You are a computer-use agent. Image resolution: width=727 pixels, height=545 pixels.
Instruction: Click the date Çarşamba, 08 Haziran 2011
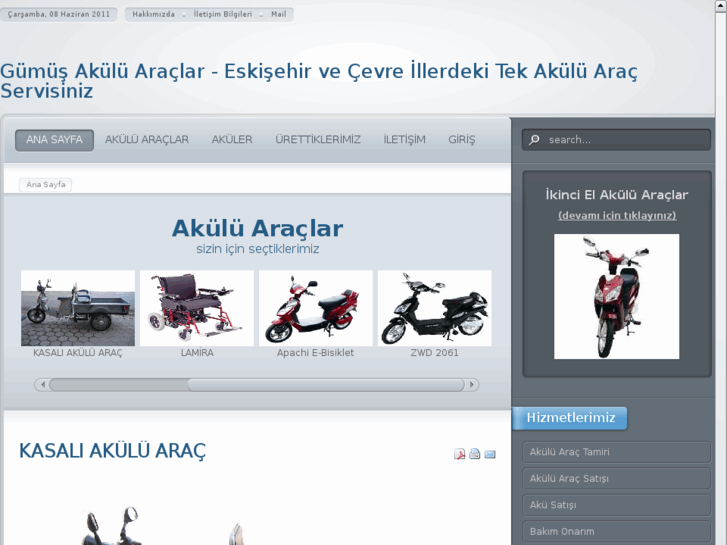(59, 14)
